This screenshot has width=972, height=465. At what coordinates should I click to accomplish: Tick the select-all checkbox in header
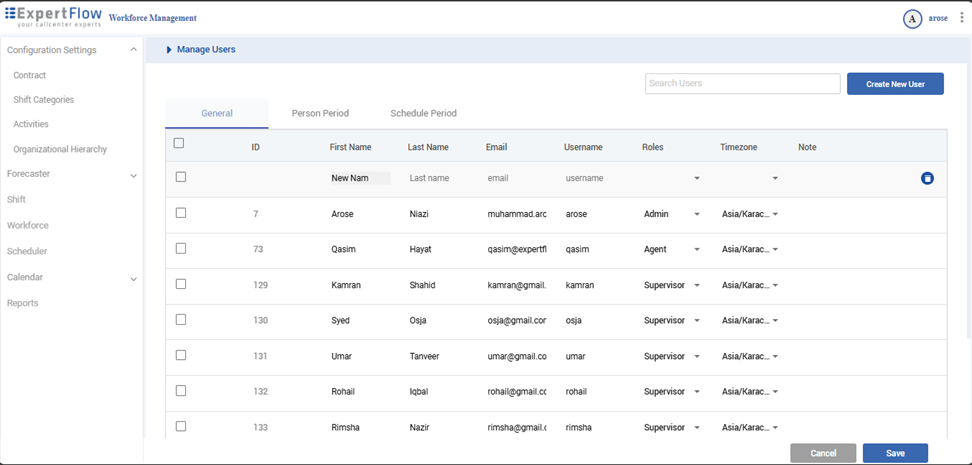179,143
